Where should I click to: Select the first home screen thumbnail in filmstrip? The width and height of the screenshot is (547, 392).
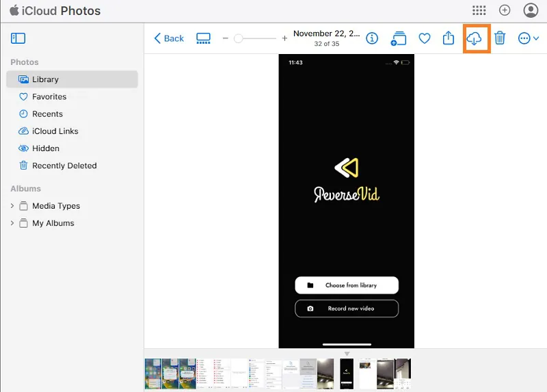(x=153, y=374)
